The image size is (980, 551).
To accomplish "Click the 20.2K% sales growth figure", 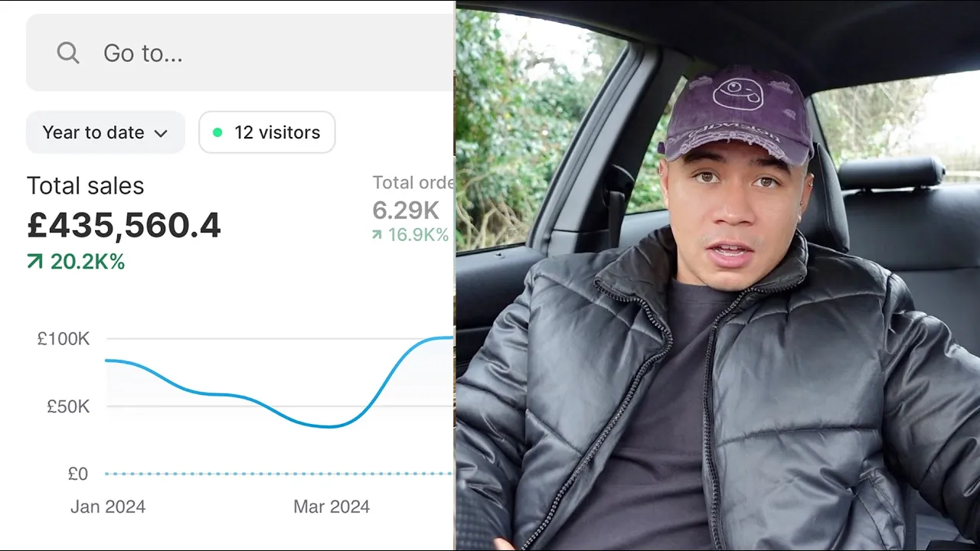I will coord(87,262).
